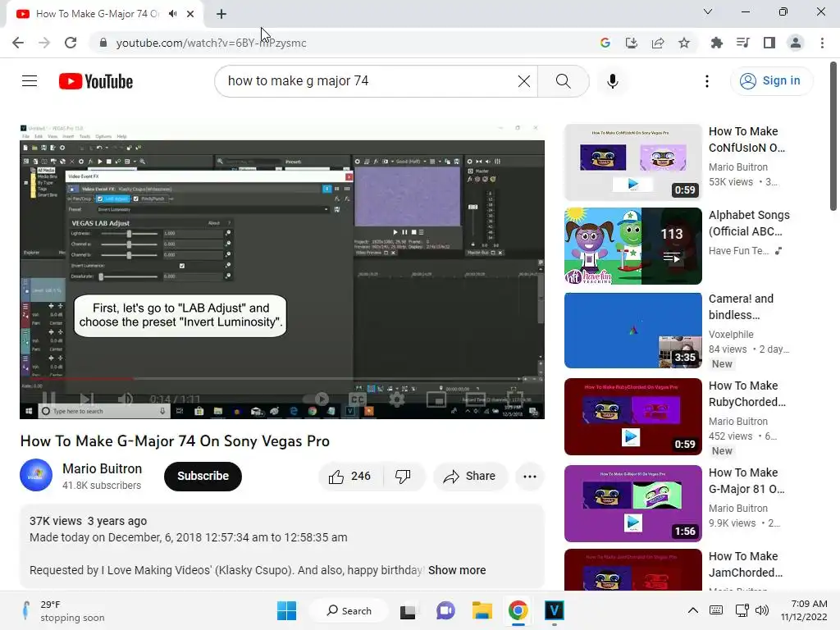This screenshot has height=630, width=840.
Task: Mute the video player volume
Action: tap(126, 399)
